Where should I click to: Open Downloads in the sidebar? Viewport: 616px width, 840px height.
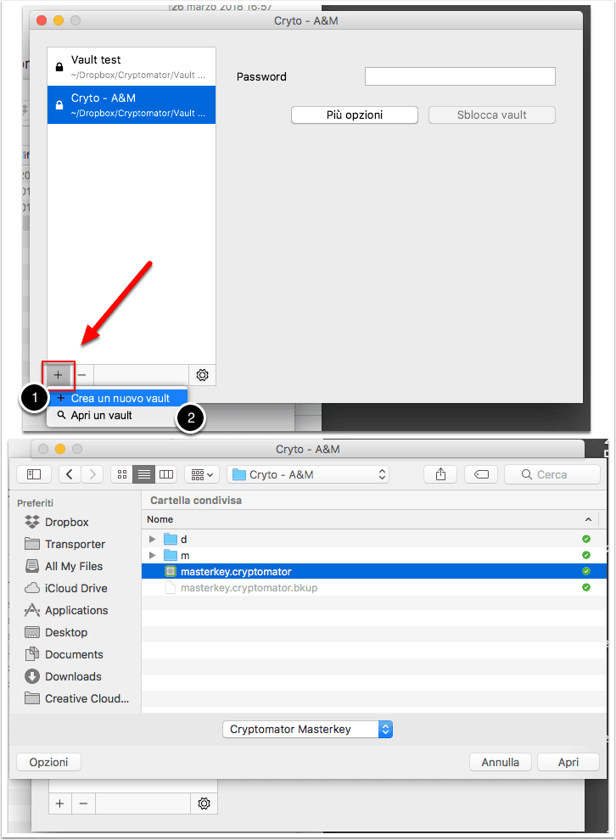coord(63,676)
